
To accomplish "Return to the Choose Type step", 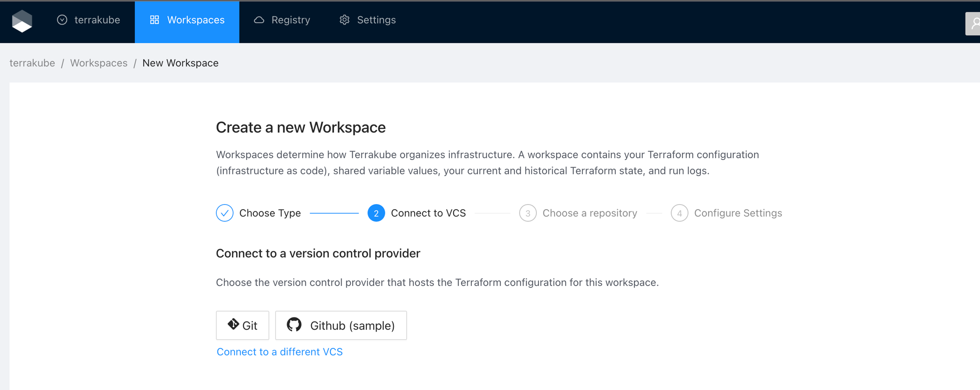I will [270, 213].
